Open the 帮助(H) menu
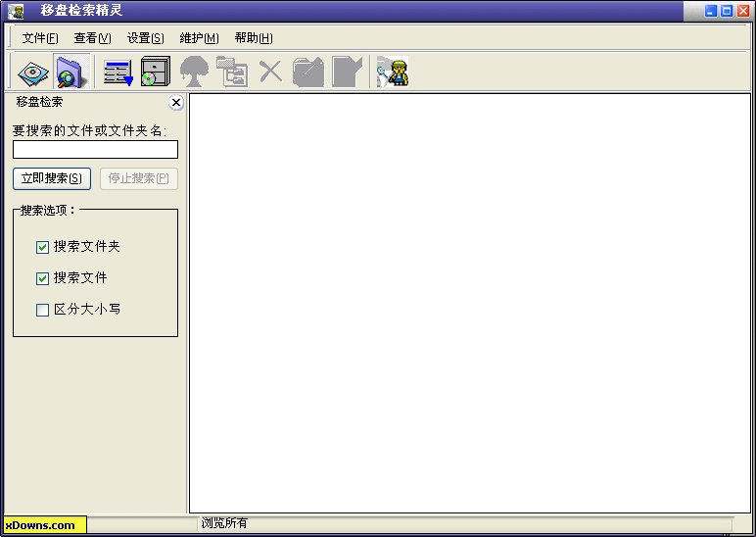 (x=254, y=38)
